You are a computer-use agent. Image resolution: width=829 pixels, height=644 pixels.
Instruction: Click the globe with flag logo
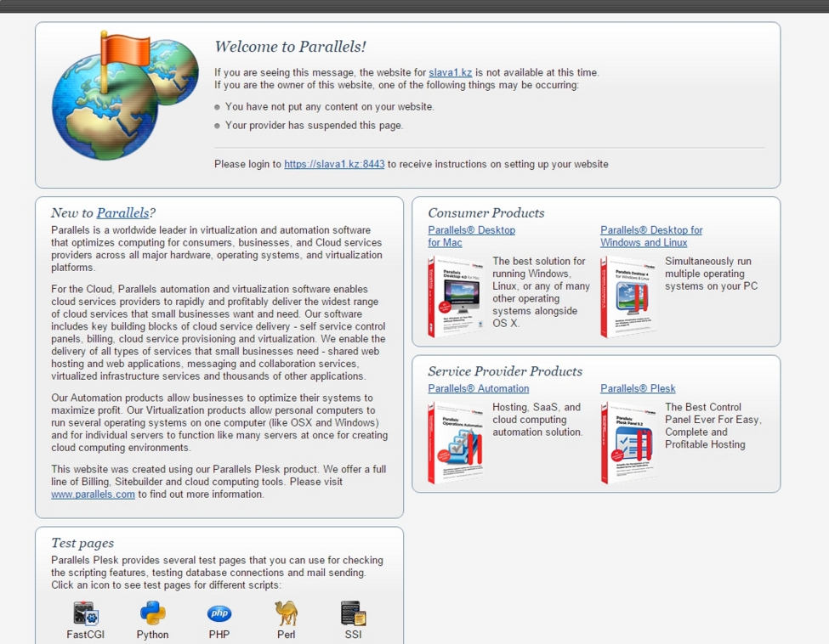coord(124,96)
